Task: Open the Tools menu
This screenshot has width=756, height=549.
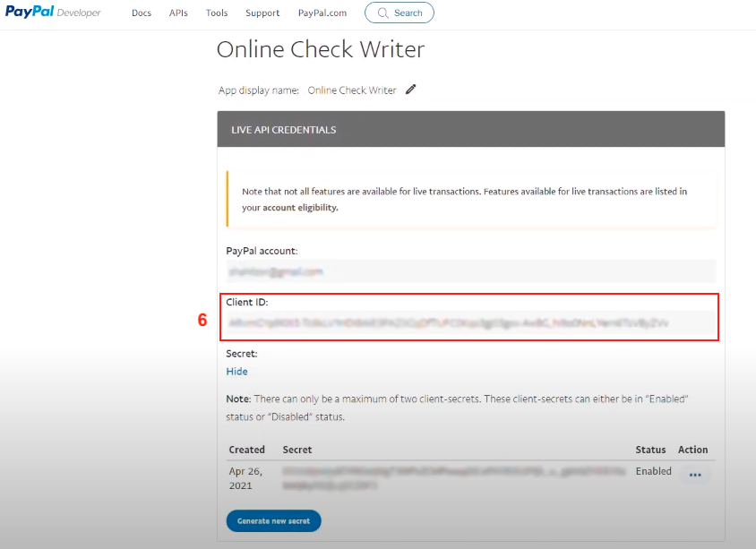Action: pyautogui.click(x=217, y=13)
